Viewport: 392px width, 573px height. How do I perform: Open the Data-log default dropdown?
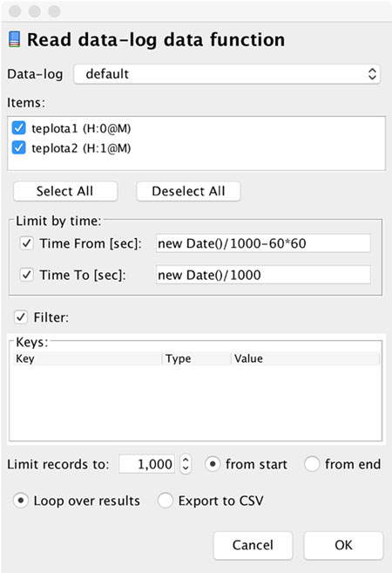coord(227,74)
